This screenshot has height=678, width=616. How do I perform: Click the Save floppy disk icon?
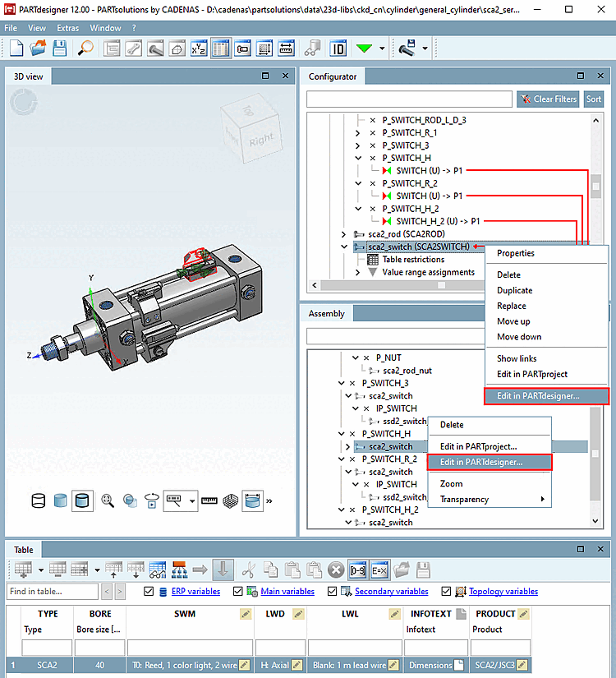click(x=60, y=48)
